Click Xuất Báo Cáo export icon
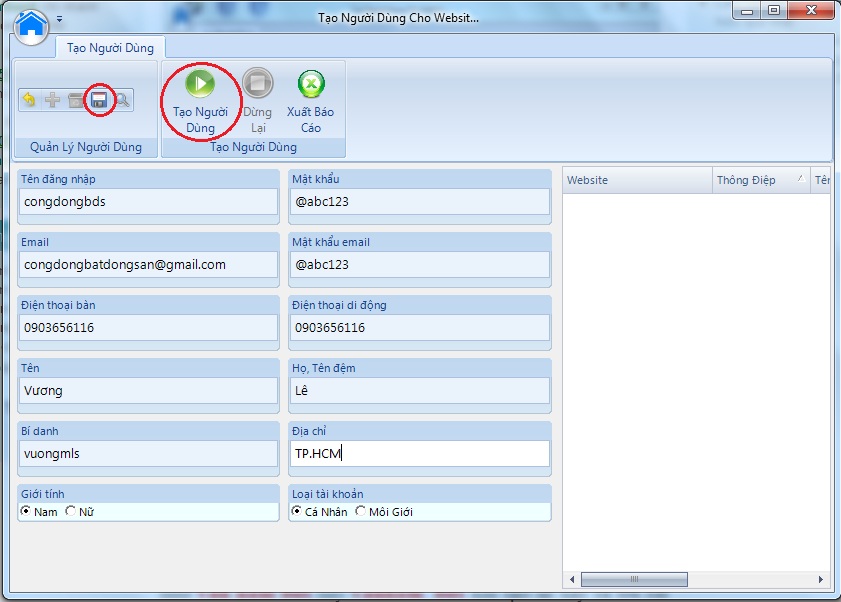 311,101
